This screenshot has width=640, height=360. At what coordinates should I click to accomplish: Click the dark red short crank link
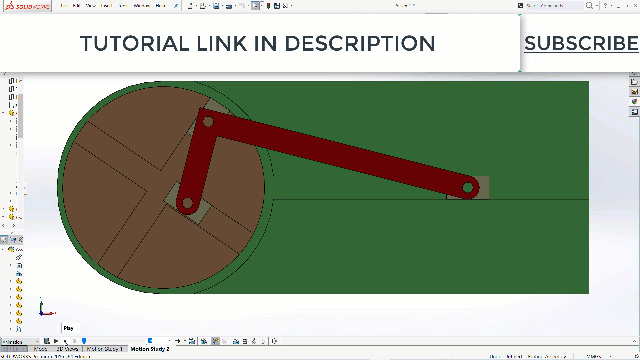pos(197,163)
